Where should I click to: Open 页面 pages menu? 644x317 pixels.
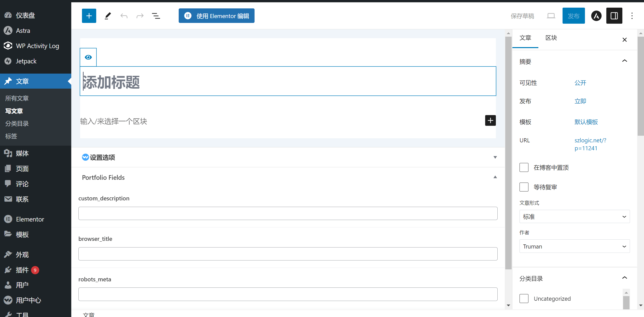click(x=36, y=169)
